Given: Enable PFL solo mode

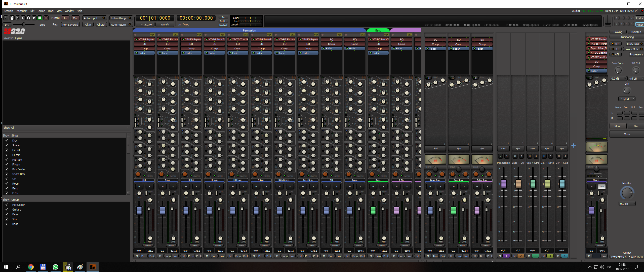Looking at the screenshot, I should (x=615, y=49).
